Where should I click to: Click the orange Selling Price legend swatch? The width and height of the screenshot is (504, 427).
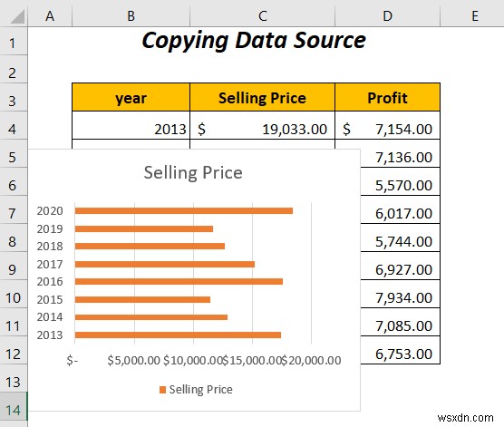[162, 390]
